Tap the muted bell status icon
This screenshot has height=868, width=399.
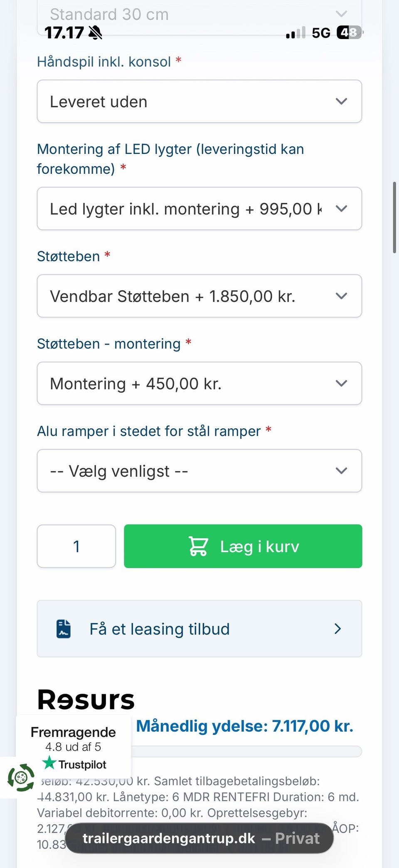pyautogui.click(x=96, y=32)
